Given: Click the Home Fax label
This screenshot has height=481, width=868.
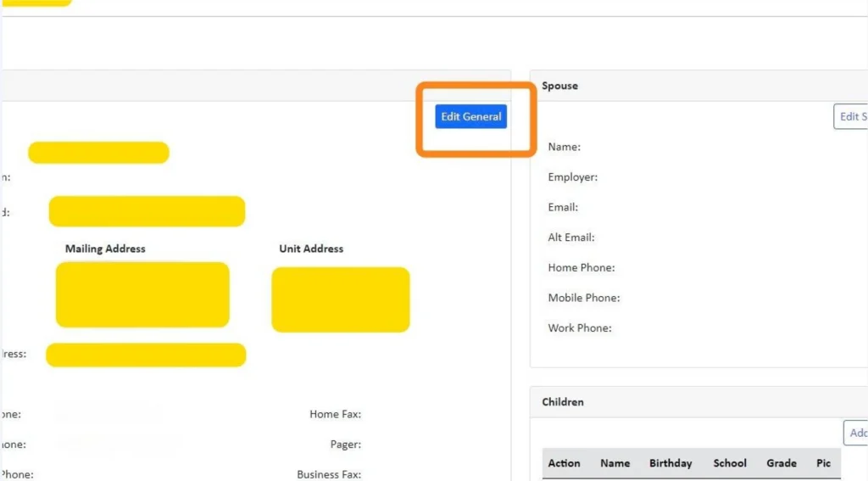Looking at the screenshot, I should 335,414.
